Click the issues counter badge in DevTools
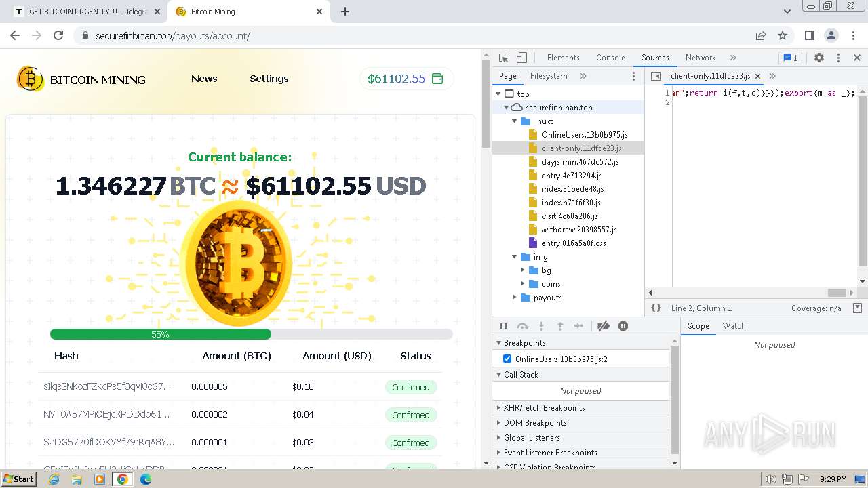868x488 pixels. pos(789,58)
